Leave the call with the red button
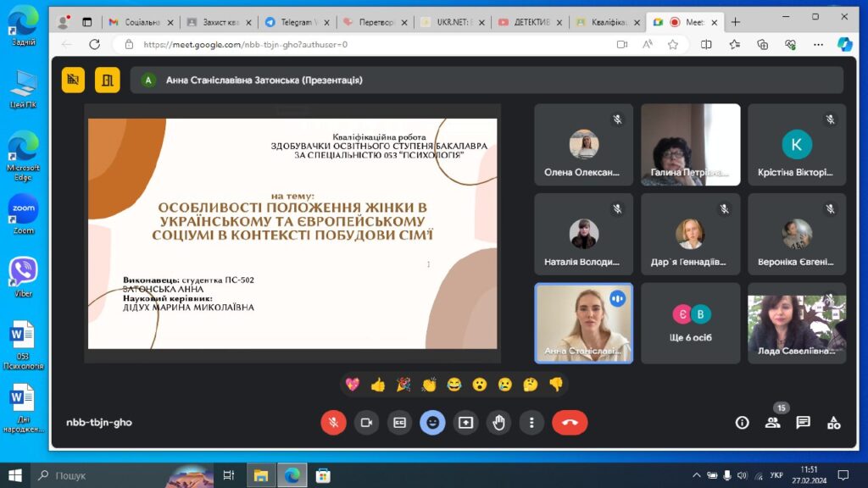The height and width of the screenshot is (488, 868). click(x=570, y=422)
